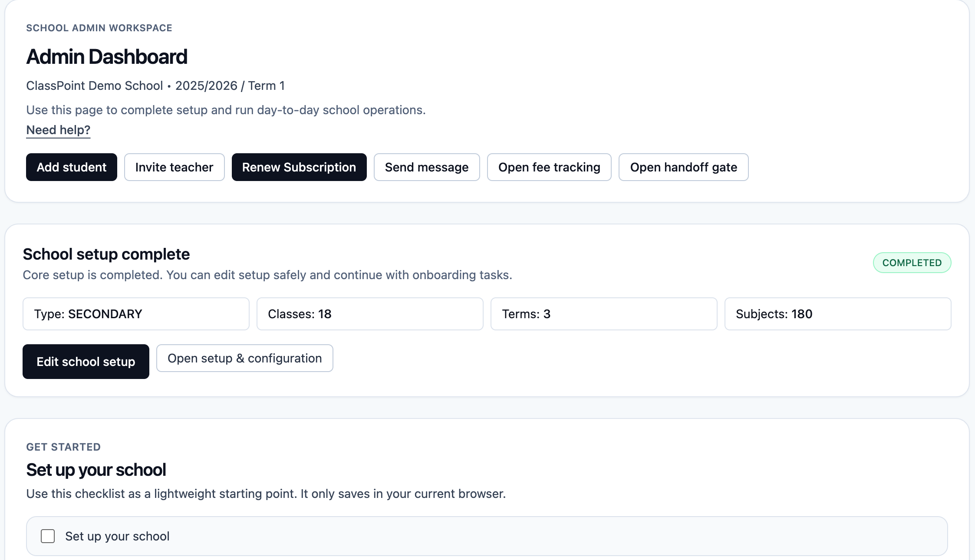The width and height of the screenshot is (975, 560).
Task: Open setup & configuration
Action: (244, 358)
